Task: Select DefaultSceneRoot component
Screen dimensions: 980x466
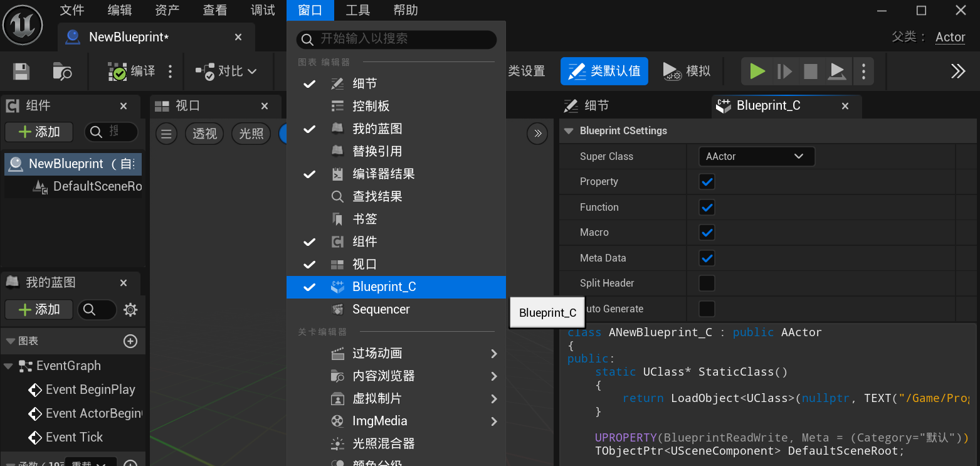Action: pos(88,186)
